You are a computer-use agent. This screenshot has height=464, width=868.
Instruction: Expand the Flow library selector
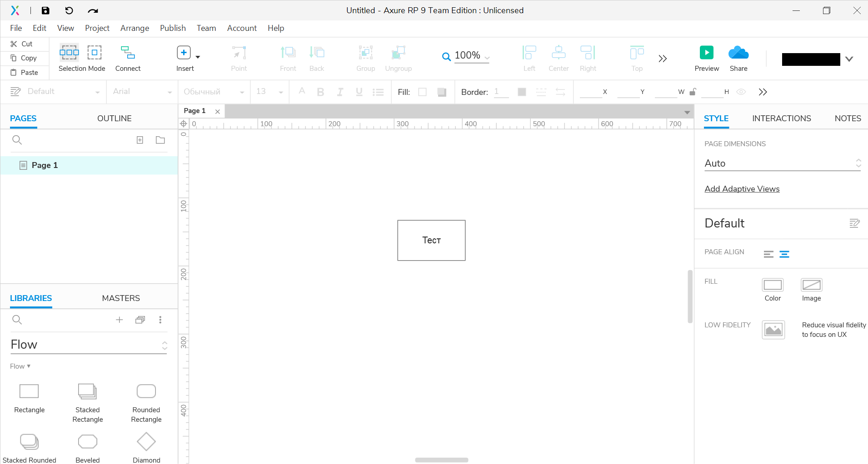point(89,345)
